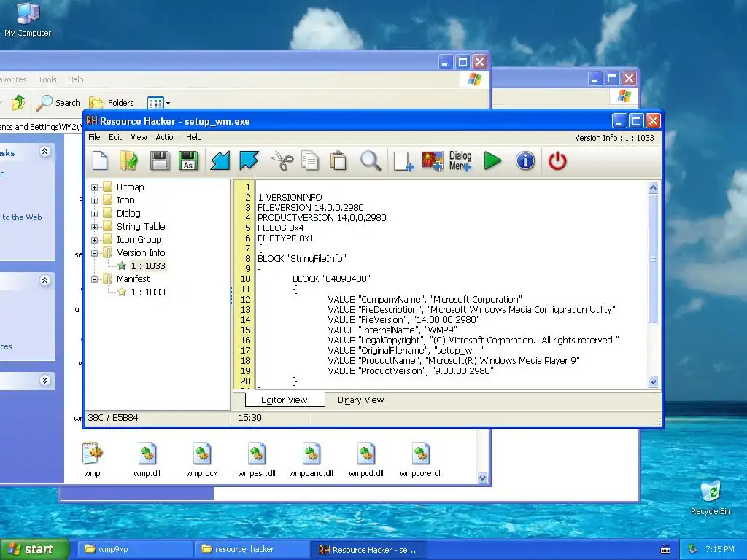The image size is (747, 560).
Task: Expand the String Table tree node
Action: 94,227
